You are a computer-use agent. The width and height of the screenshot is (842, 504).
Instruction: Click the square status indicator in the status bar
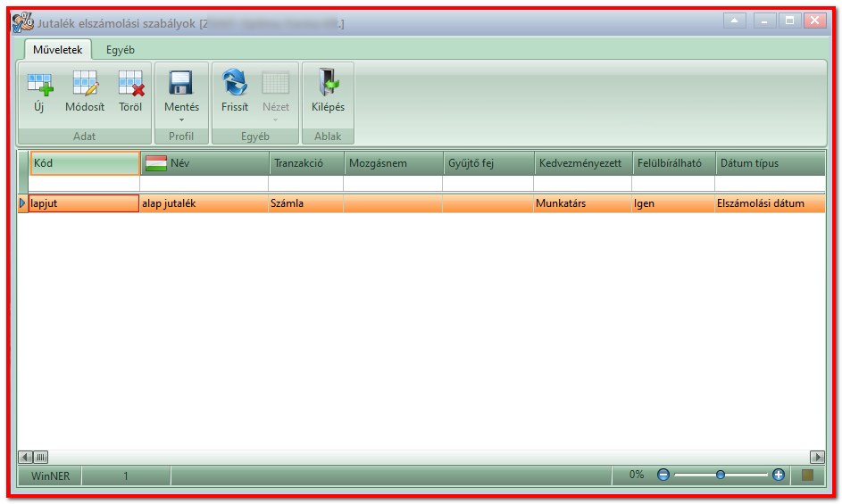point(807,475)
